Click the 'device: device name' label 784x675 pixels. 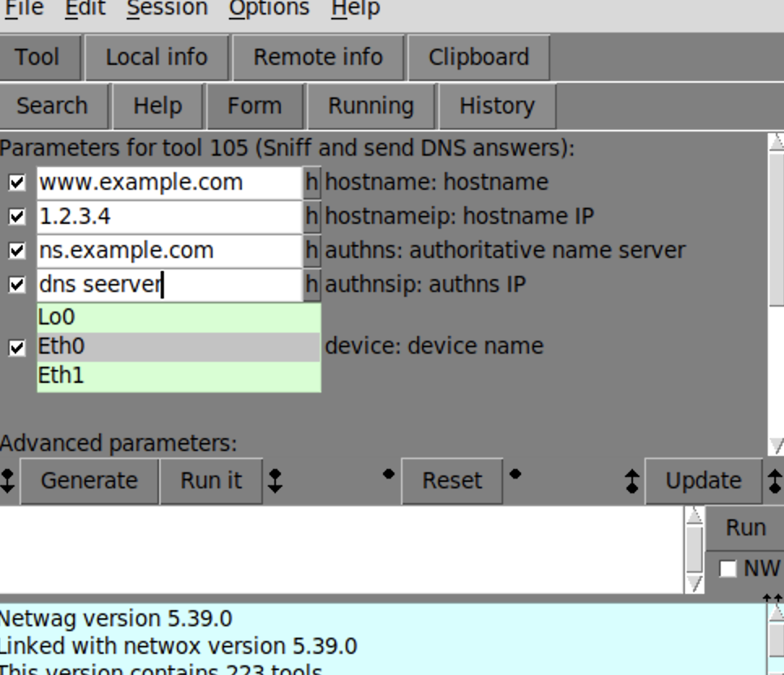point(434,346)
